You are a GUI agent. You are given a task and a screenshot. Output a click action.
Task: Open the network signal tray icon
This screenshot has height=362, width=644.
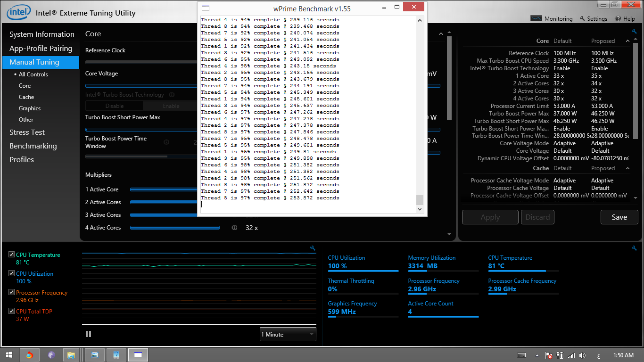[x=571, y=355]
